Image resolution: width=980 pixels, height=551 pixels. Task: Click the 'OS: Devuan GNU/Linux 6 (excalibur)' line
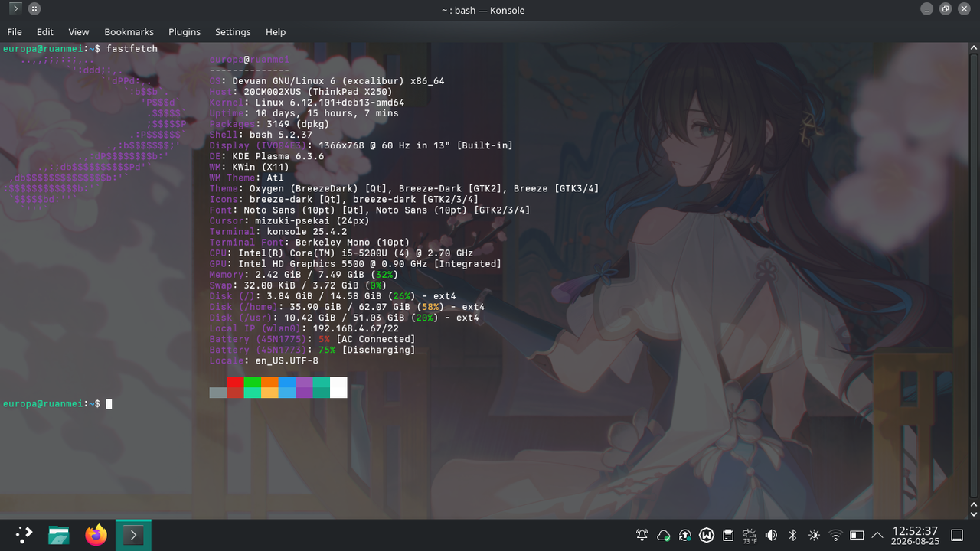click(327, 80)
